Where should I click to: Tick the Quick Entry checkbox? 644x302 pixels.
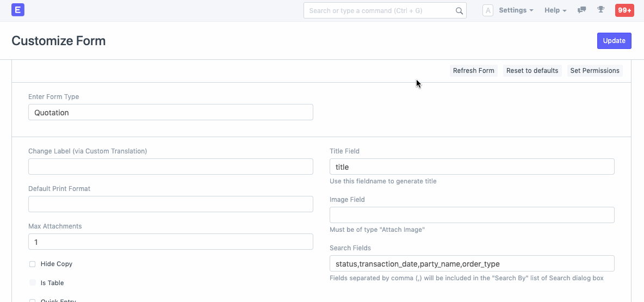[x=33, y=300]
